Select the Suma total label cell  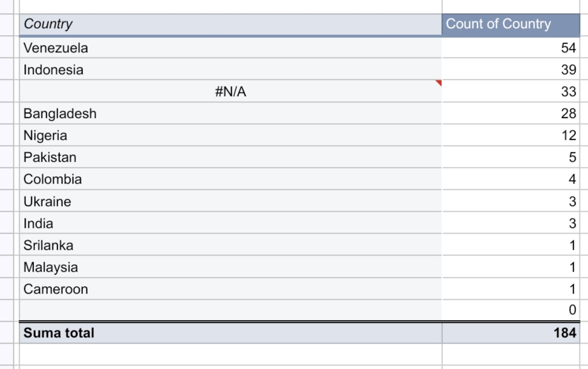(230, 333)
